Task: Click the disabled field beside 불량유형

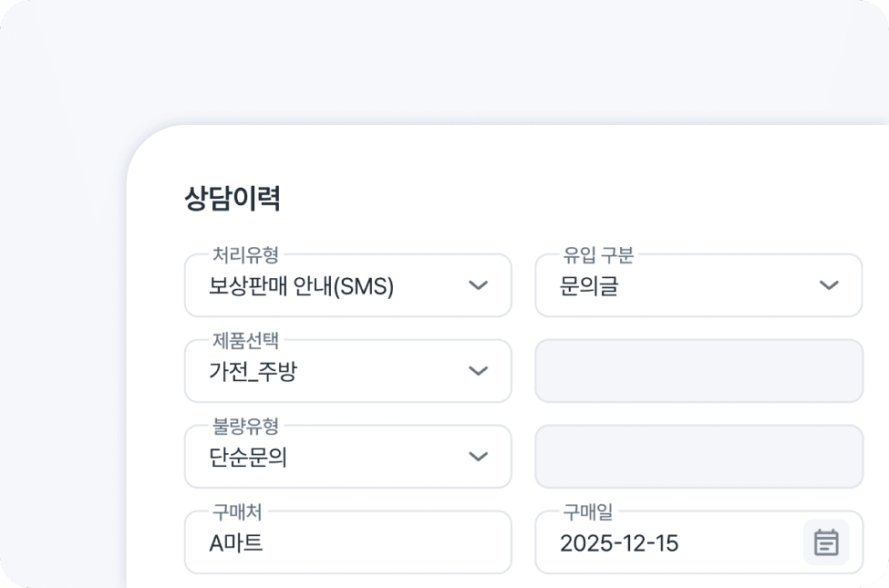Action: click(x=698, y=457)
